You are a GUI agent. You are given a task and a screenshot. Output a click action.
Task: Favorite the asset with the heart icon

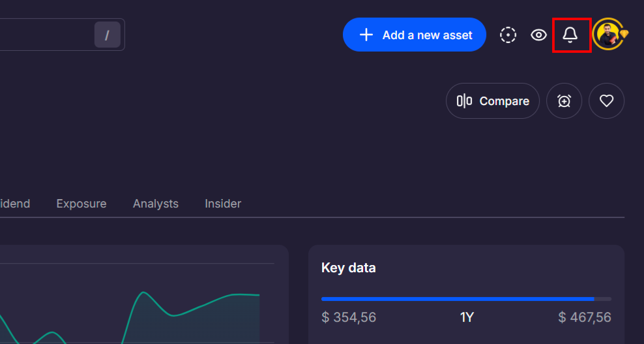[x=606, y=101]
